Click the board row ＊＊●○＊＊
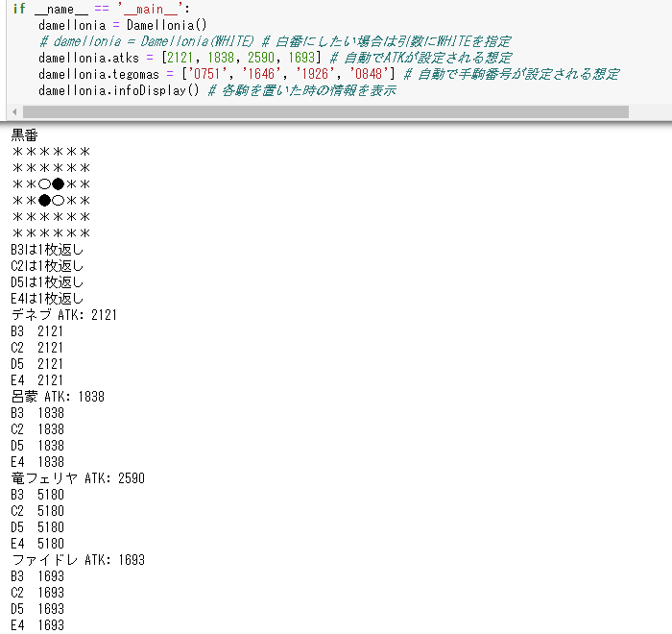The height and width of the screenshot is (634, 672). (51, 201)
